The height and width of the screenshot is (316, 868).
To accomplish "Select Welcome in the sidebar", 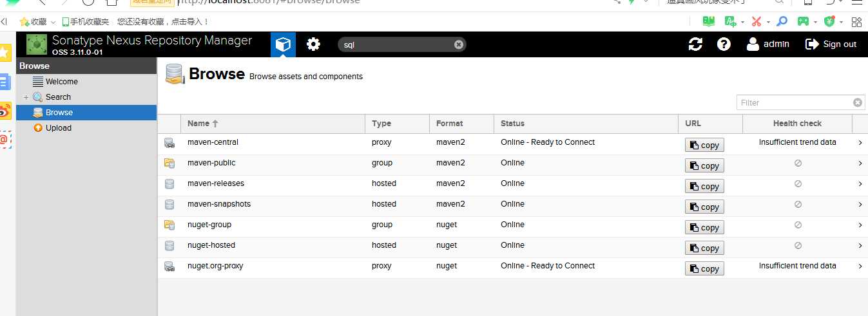I will (x=62, y=82).
